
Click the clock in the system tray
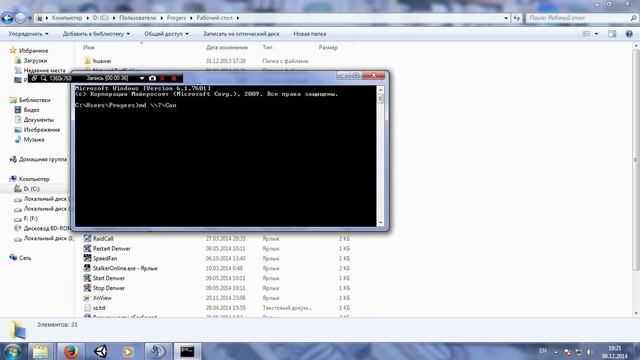[x=614, y=352]
